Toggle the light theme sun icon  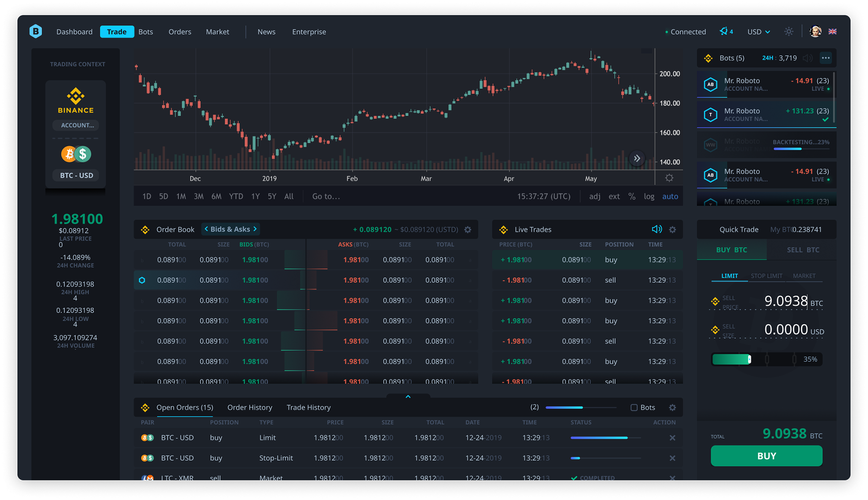(x=789, y=32)
